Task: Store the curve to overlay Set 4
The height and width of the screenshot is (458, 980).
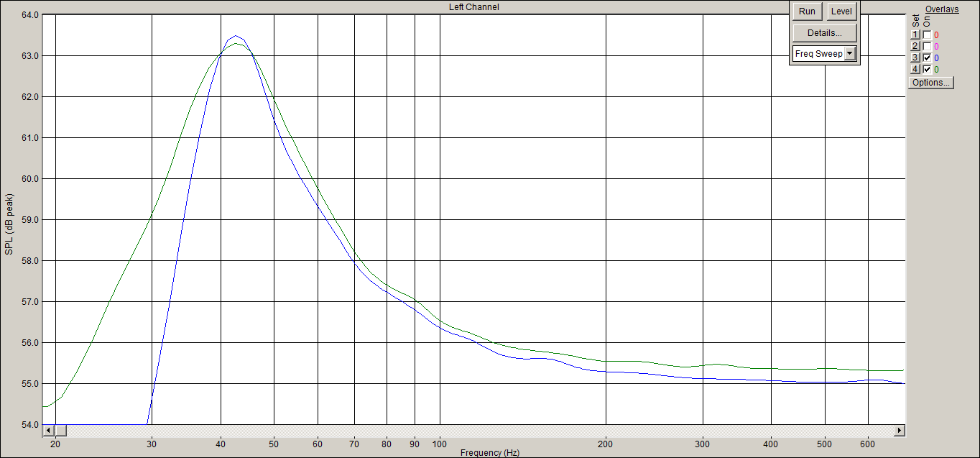Action: (x=915, y=69)
